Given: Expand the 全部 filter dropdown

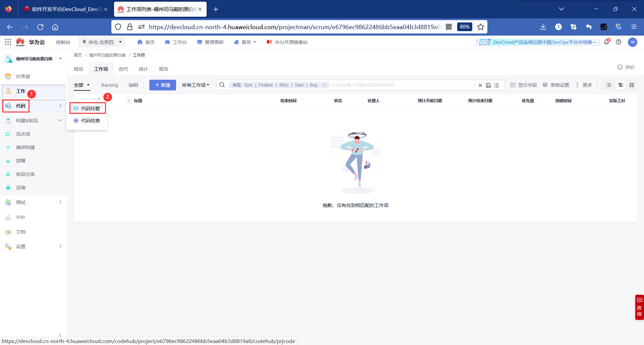Looking at the screenshot, I should click(x=82, y=85).
